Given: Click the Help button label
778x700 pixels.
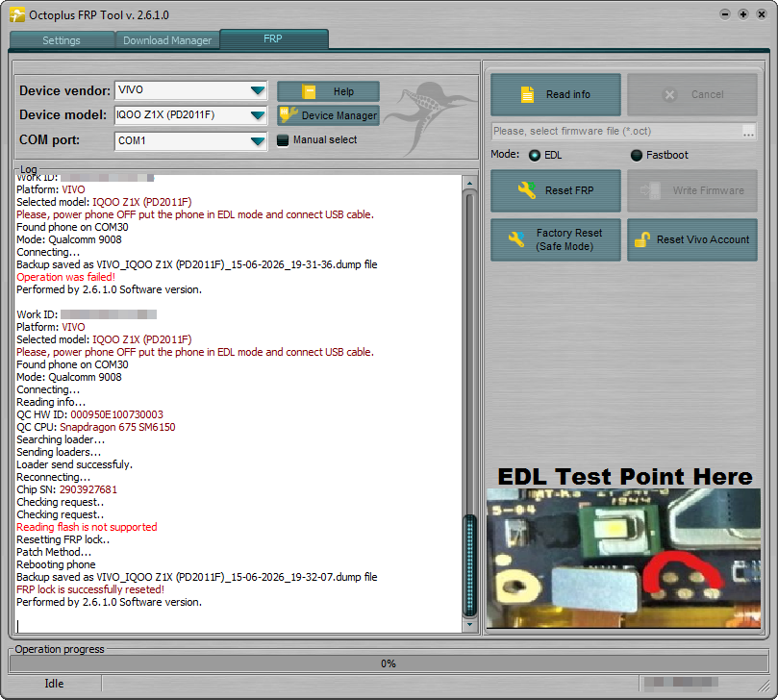Looking at the screenshot, I should click(343, 91).
